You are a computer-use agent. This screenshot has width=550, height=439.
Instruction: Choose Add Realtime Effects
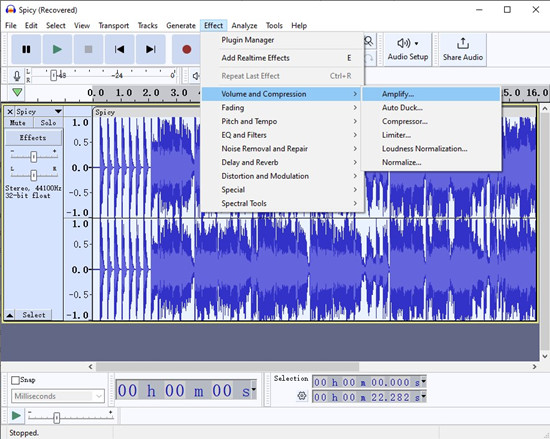point(282,58)
